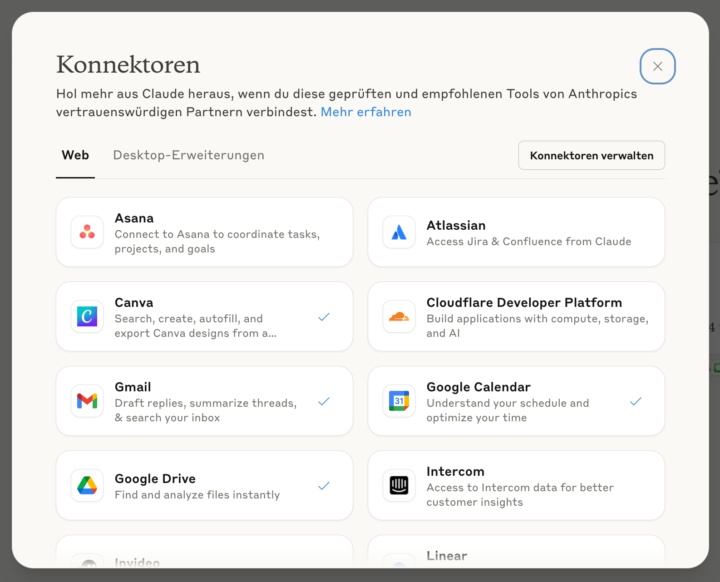The height and width of the screenshot is (582, 720).
Task: Click the Cloudflare cloud logo icon
Action: pyautogui.click(x=399, y=316)
